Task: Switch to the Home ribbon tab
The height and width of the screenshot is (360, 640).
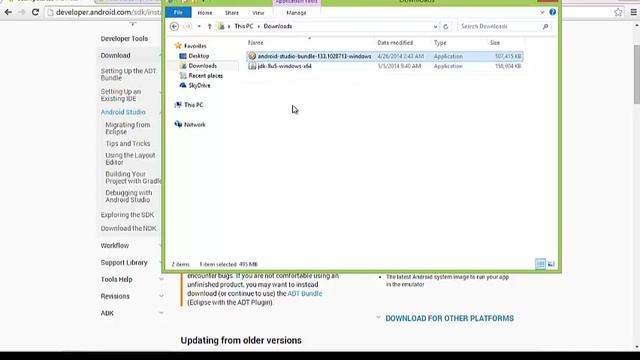Action: click(x=205, y=13)
